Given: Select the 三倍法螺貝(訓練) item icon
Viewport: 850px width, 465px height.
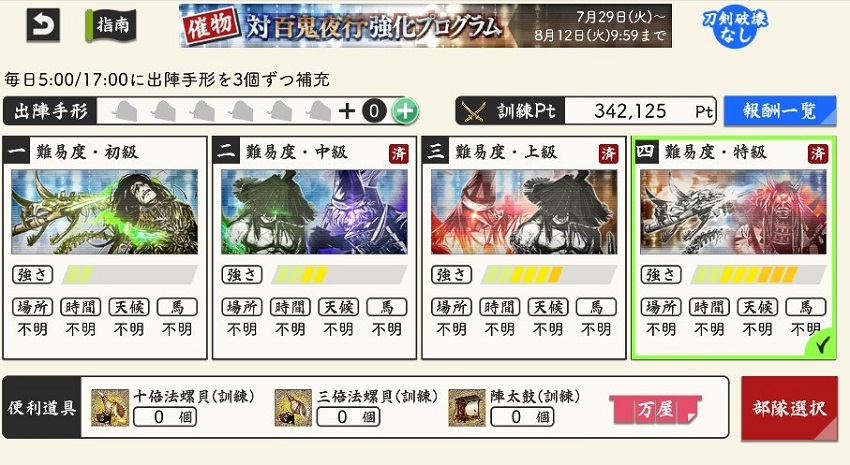Looking at the screenshot, I should 293,408.
